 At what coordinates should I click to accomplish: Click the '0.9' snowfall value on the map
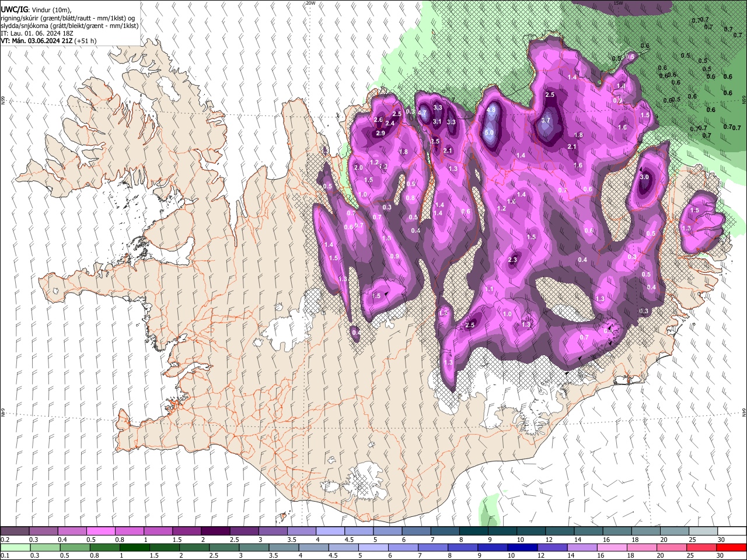[x=395, y=257]
